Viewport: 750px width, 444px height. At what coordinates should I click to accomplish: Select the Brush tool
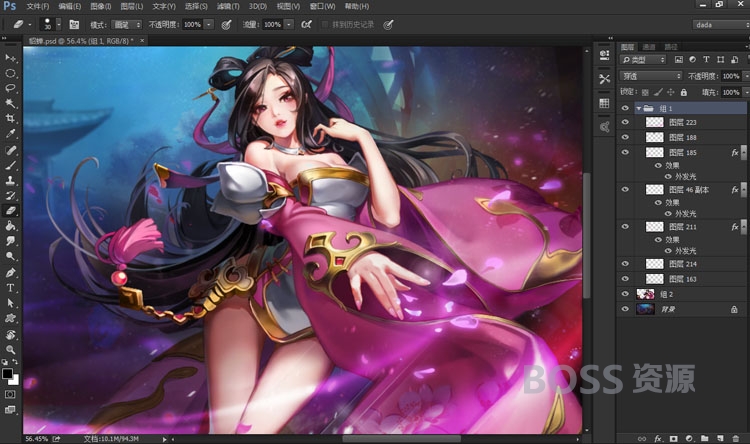click(x=10, y=166)
